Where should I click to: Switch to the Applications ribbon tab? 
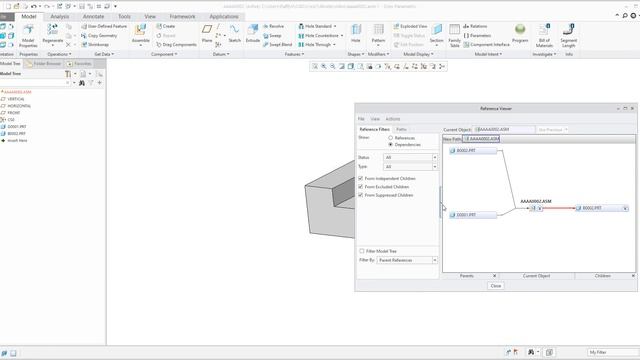point(224,17)
